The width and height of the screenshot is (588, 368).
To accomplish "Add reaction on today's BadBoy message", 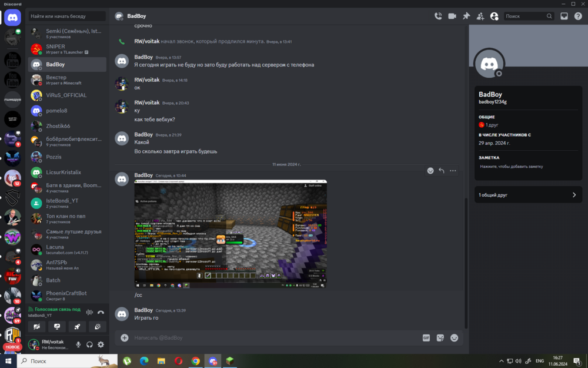I will tap(430, 171).
